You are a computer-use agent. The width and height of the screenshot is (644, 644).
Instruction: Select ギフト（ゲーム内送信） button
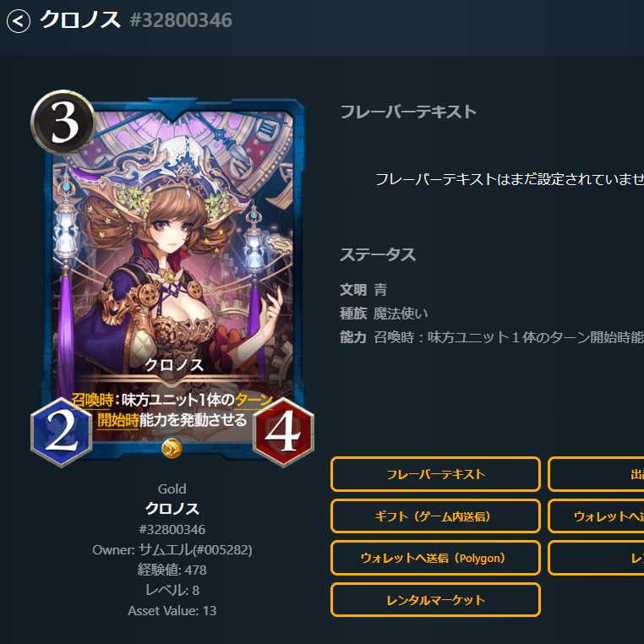pos(435,516)
